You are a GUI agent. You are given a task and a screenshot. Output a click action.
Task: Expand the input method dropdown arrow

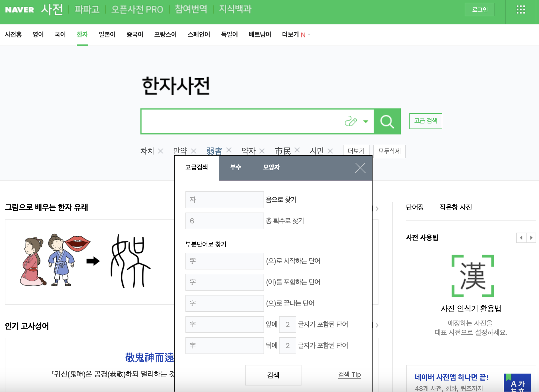(366, 121)
